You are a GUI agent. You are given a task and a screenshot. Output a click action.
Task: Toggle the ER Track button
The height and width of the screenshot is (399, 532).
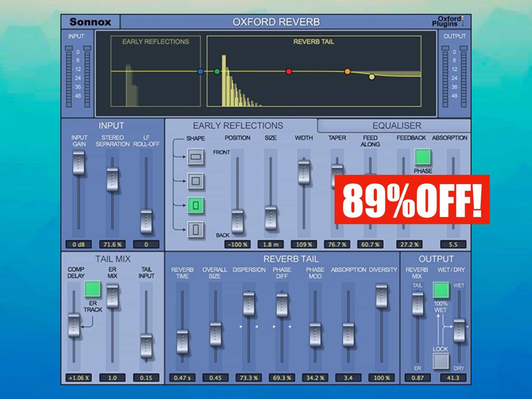point(92,289)
